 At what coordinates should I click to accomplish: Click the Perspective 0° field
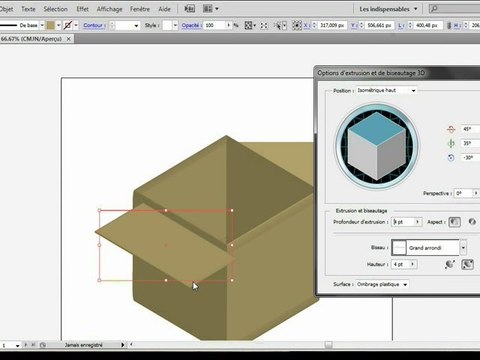464,193
